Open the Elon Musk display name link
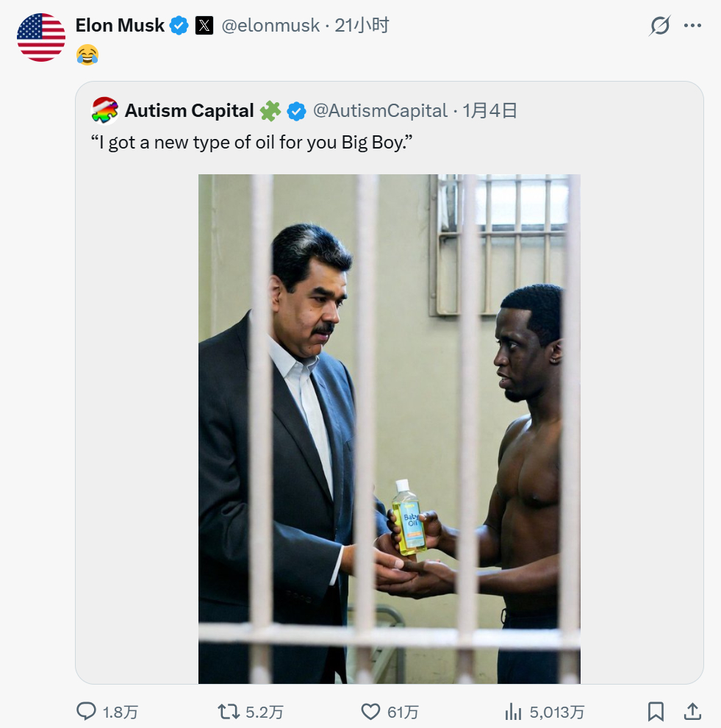 click(x=120, y=26)
